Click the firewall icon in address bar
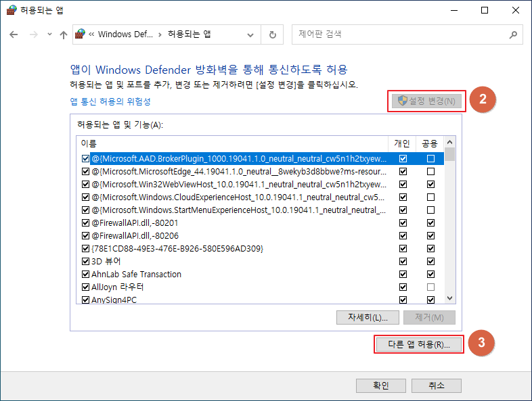 80,34
